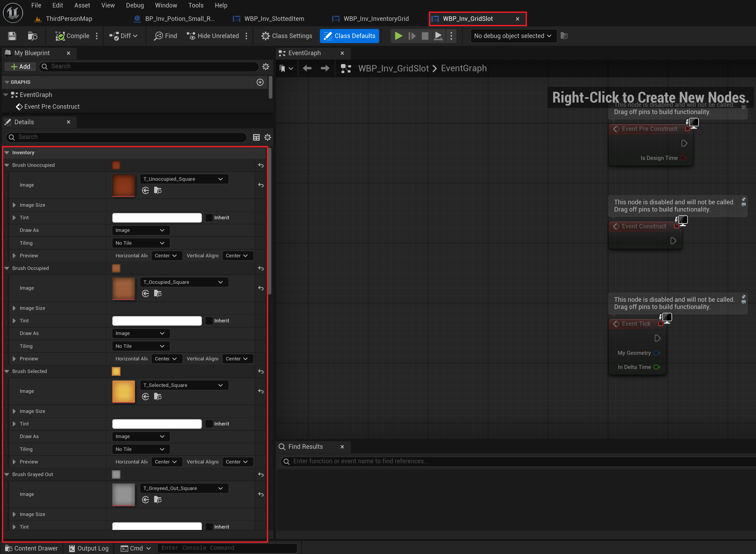The width and height of the screenshot is (756, 554).
Task: Enable Inherit for Brush Unoccupied Tint
Action: (209, 218)
